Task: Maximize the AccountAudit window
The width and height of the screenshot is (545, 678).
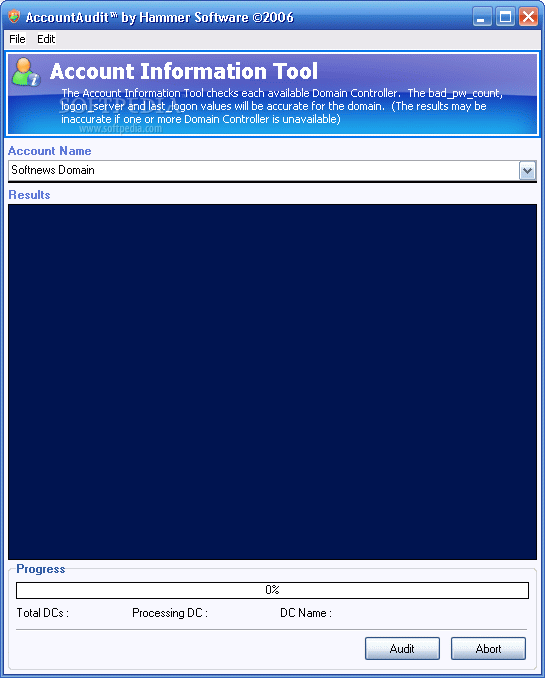Action: pos(505,17)
